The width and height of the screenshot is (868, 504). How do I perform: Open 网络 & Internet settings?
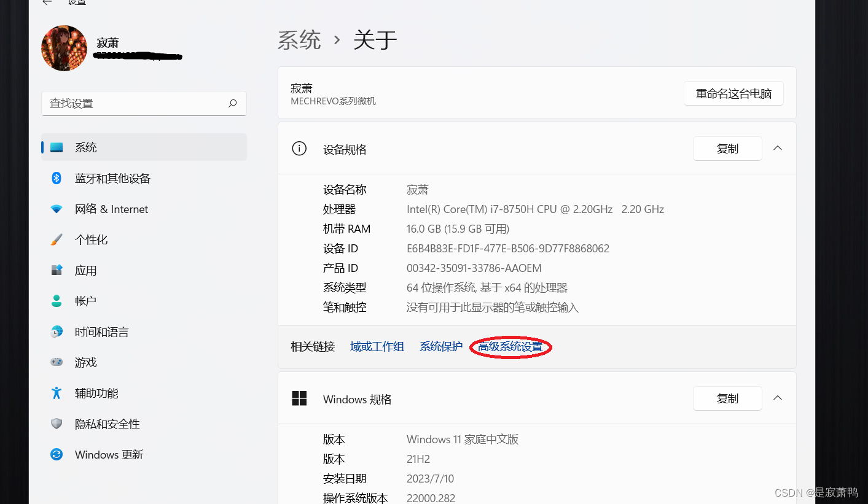144,209
